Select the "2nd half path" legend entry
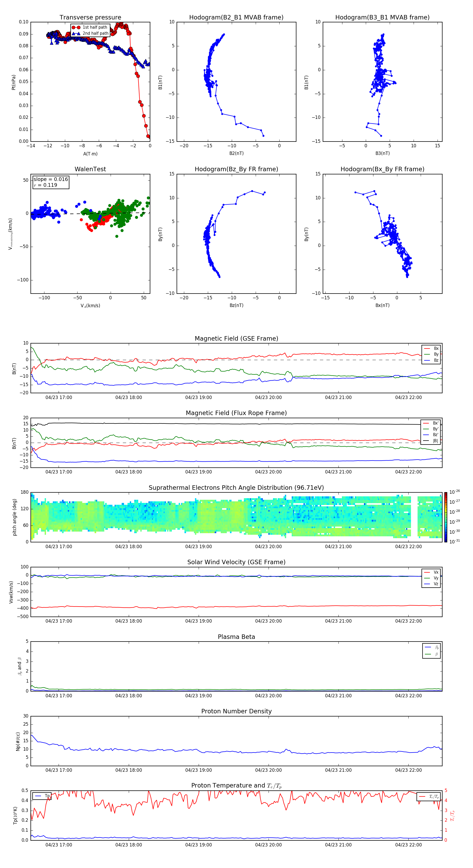This screenshot has height=868, width=473. pyautogui.click(x=90, y=33)
